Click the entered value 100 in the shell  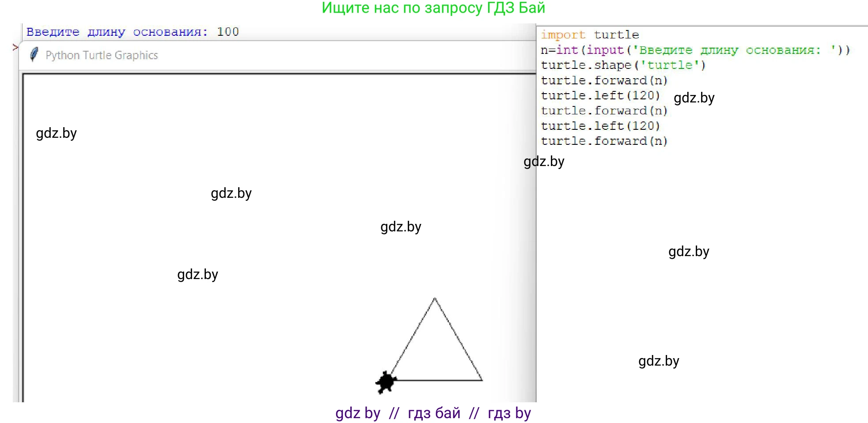(227, 32)
